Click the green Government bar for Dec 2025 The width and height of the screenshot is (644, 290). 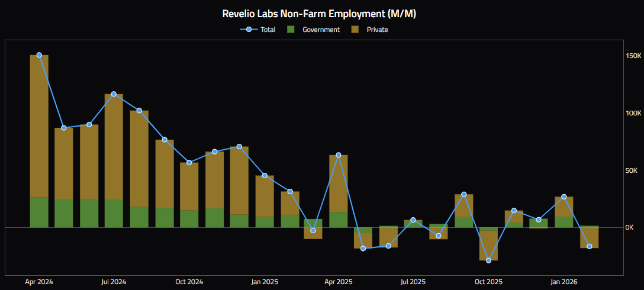539,223
